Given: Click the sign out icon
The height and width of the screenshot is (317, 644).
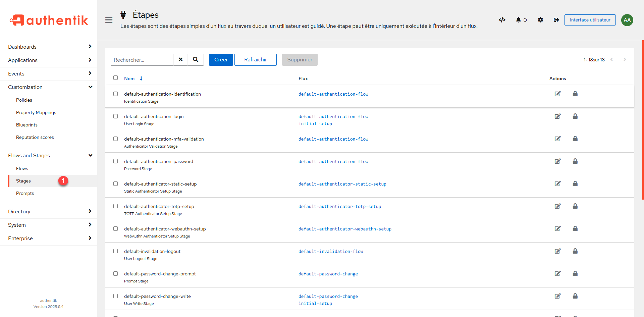Looking at the screenshot, I should click(x=556, y=20).
